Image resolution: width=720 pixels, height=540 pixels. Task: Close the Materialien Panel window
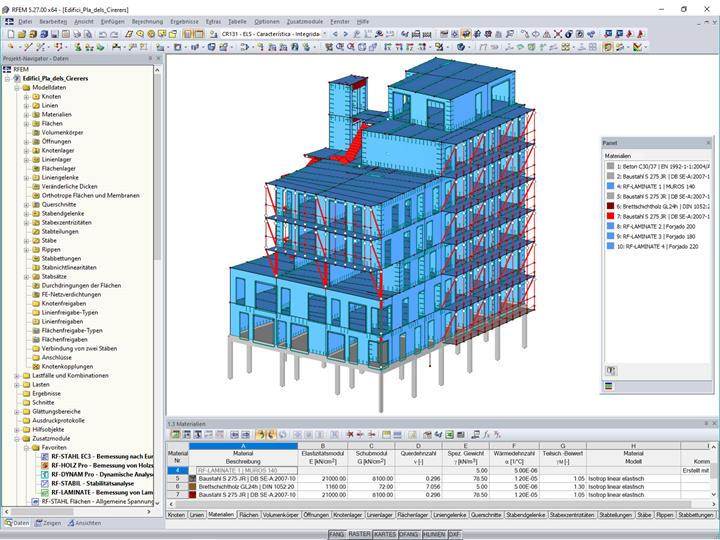click(708, 143)
